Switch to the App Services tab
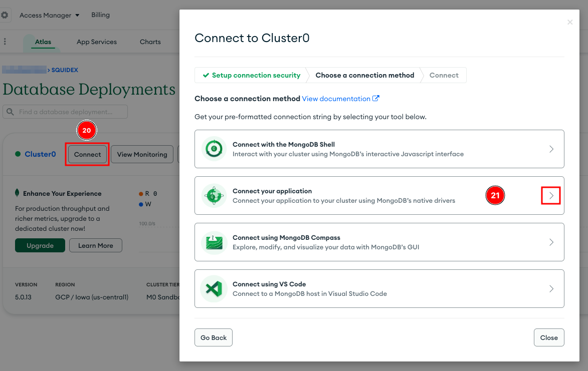This screenshot has height=371, width=588. coord(97,42)
